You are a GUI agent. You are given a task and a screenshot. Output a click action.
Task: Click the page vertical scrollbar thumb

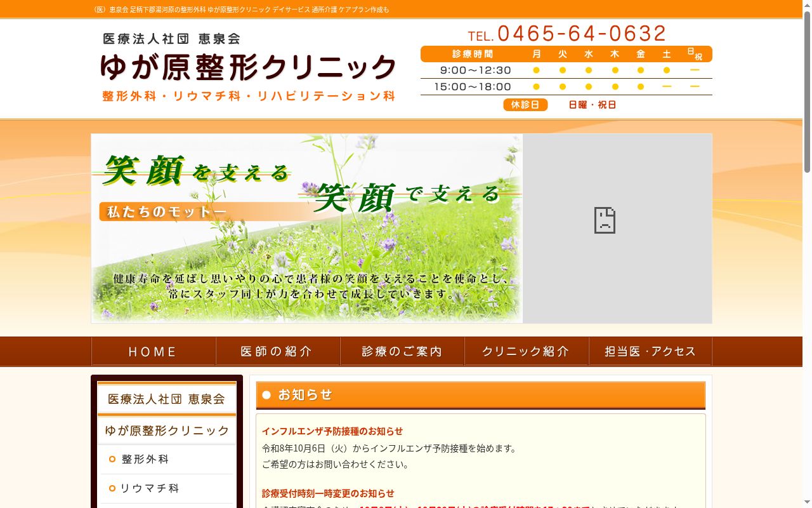[807, 91]
